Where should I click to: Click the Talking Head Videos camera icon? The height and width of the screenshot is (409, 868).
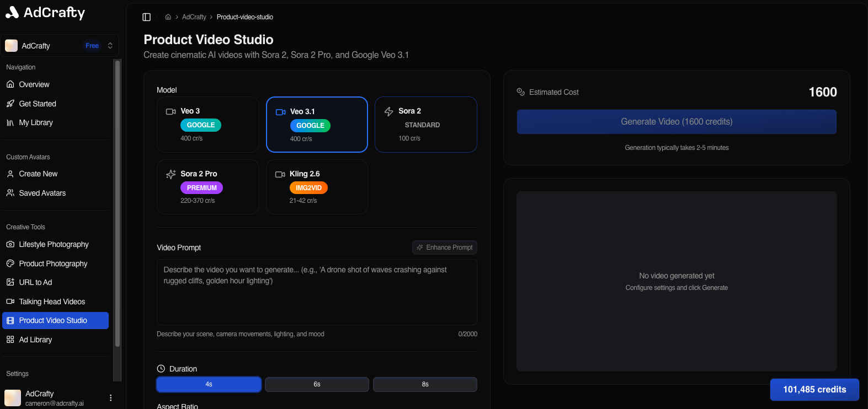10,302
